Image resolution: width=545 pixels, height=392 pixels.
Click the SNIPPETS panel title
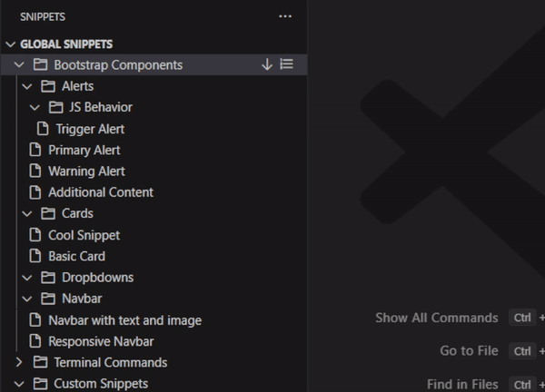click(43, 16)
